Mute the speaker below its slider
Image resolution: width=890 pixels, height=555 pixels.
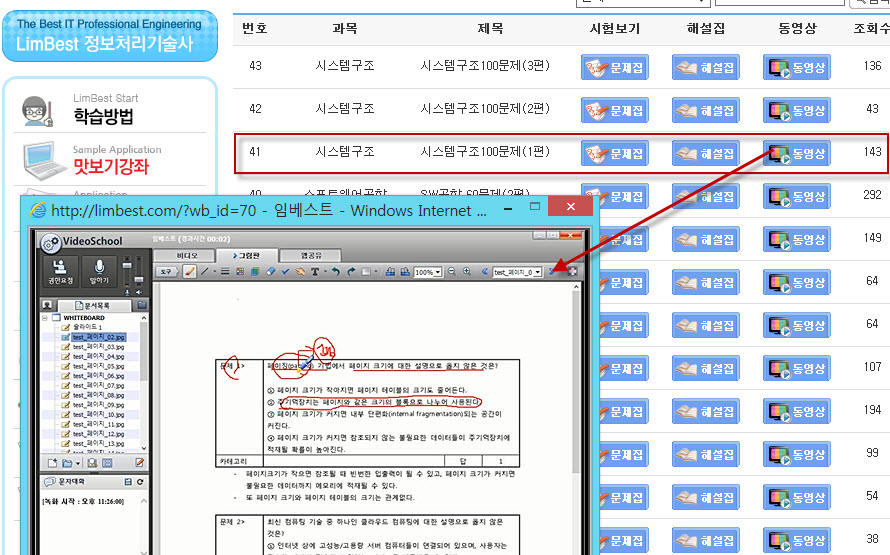pos(139,292)
